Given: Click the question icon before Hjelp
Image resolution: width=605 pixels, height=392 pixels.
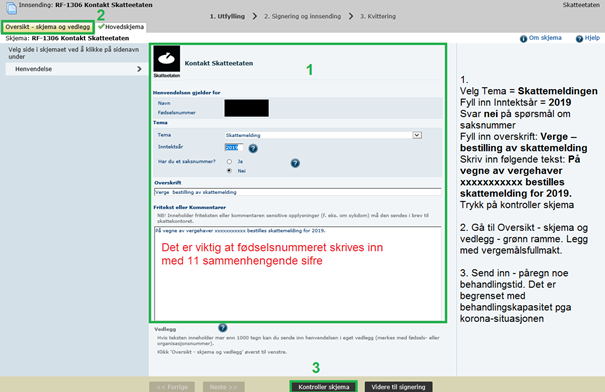Looking at the screenshot, I should [579, 39].
